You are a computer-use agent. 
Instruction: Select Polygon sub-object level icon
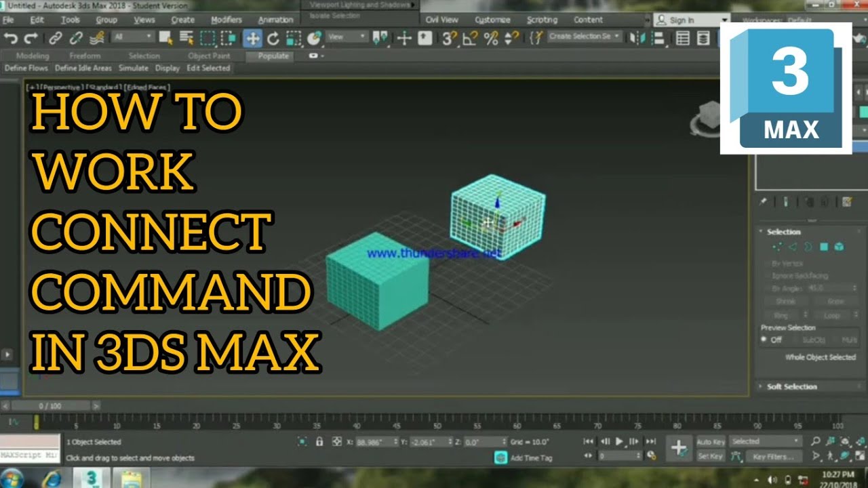[x=824, y=247]
